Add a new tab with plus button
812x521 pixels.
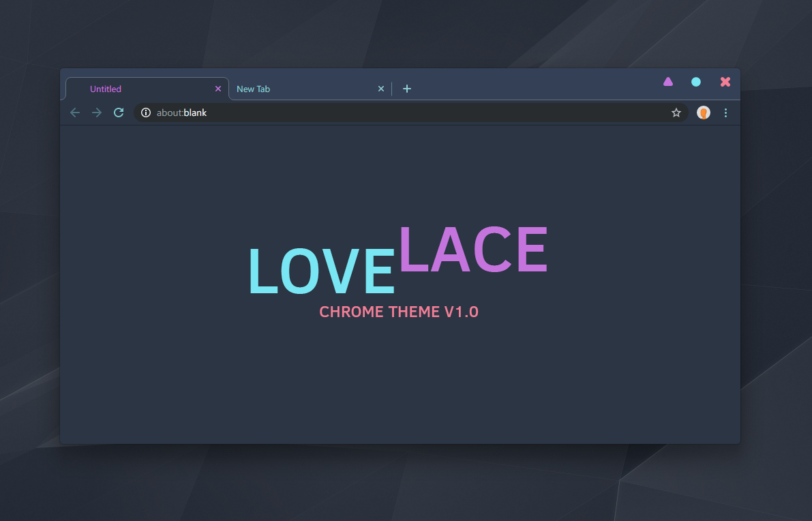pos(407,89)
